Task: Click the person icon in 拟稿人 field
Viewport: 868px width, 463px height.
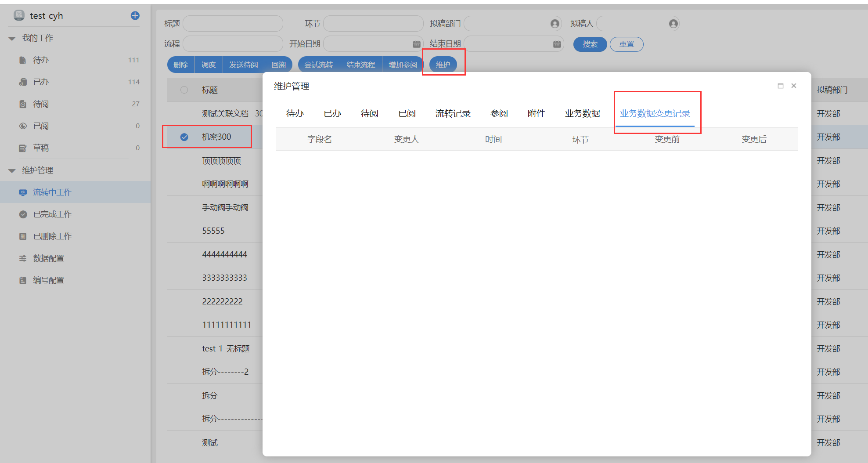Action: (x=673, y=24)
